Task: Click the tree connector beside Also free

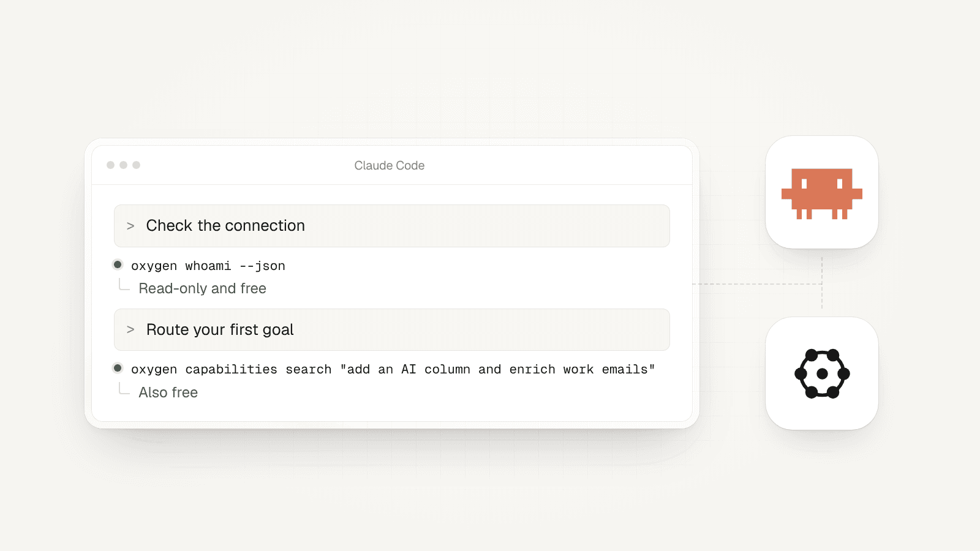Action: point(124,389)
